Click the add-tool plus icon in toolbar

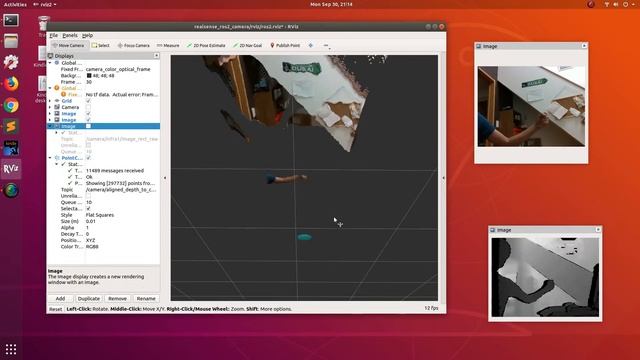(x=311, y=45)
